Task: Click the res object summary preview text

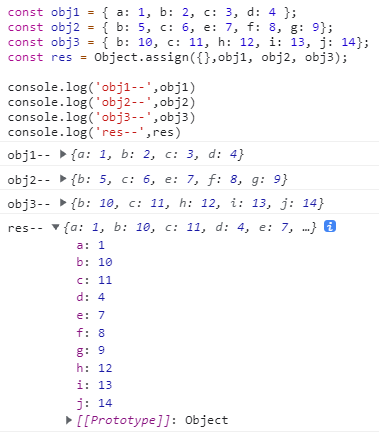Action: coord(190,227)
